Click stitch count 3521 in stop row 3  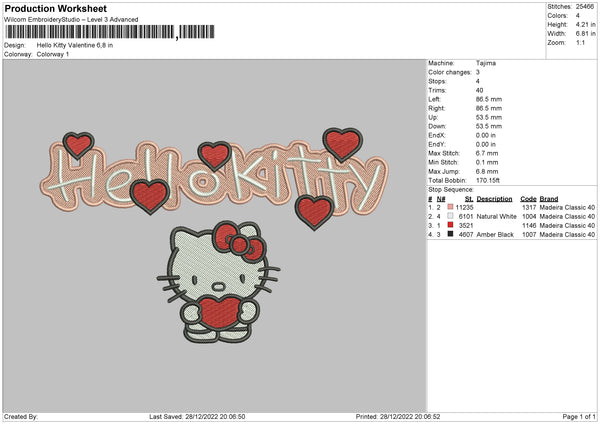[x=466, y=225]
